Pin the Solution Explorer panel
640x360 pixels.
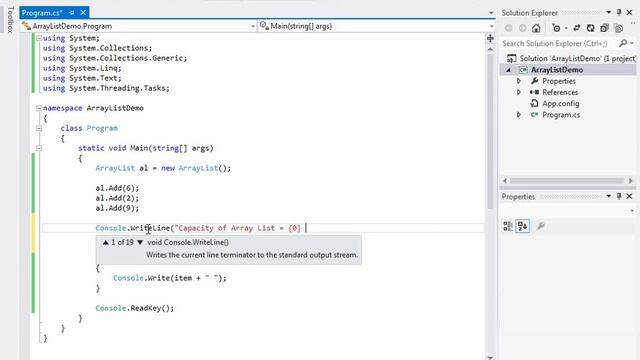[619, 13]
